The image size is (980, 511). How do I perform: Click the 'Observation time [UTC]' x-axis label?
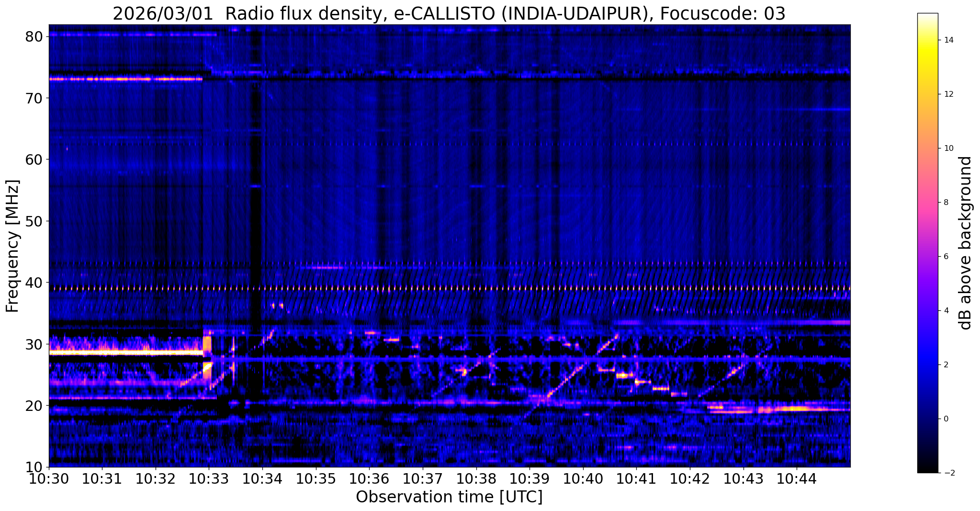click(x=449, y=497)
